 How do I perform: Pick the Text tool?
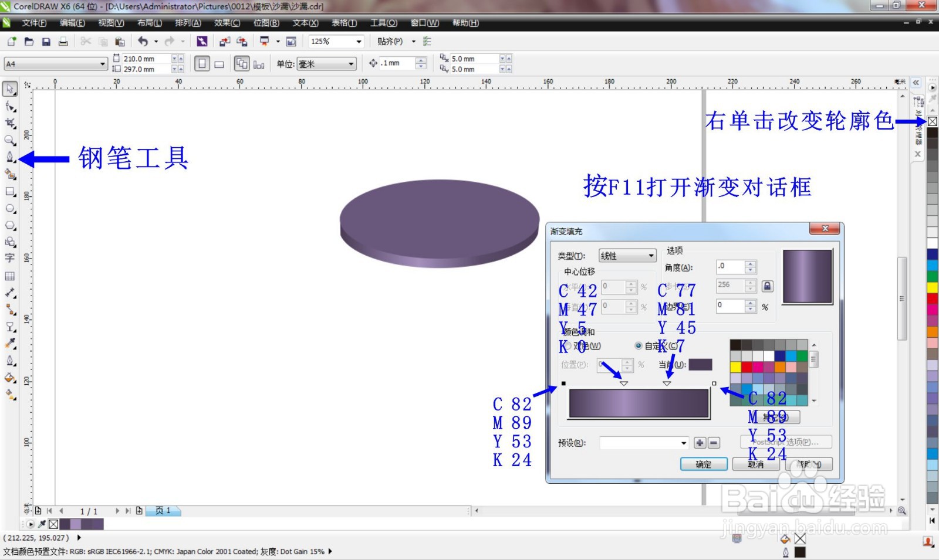point(9,258)
